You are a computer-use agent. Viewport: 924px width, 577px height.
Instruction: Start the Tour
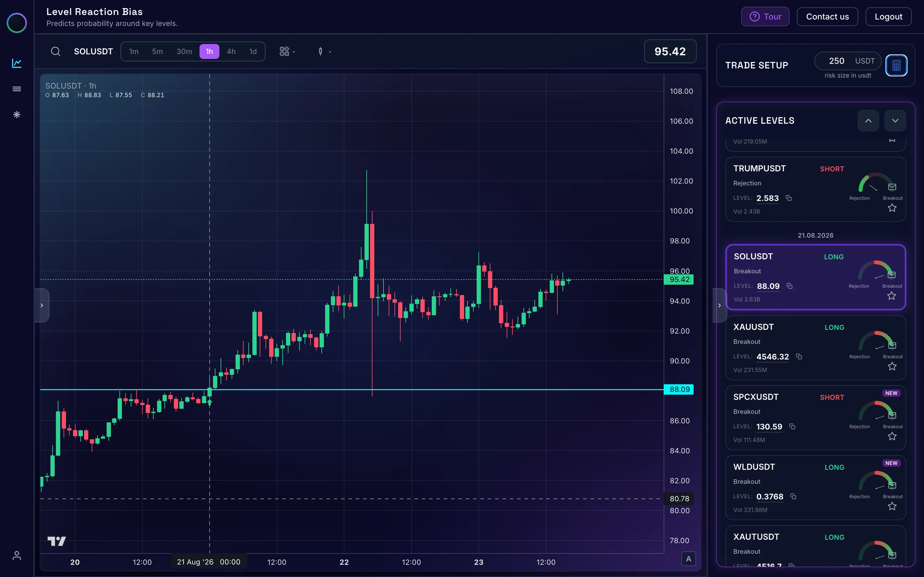[765, 17]
